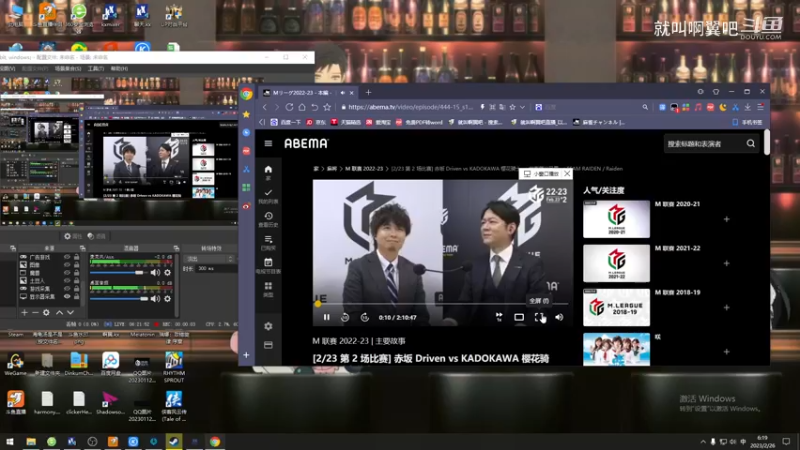800x450 pixels.
Task: Open M League 2020-21 thumbnail
Action: [x=616, y=219]
